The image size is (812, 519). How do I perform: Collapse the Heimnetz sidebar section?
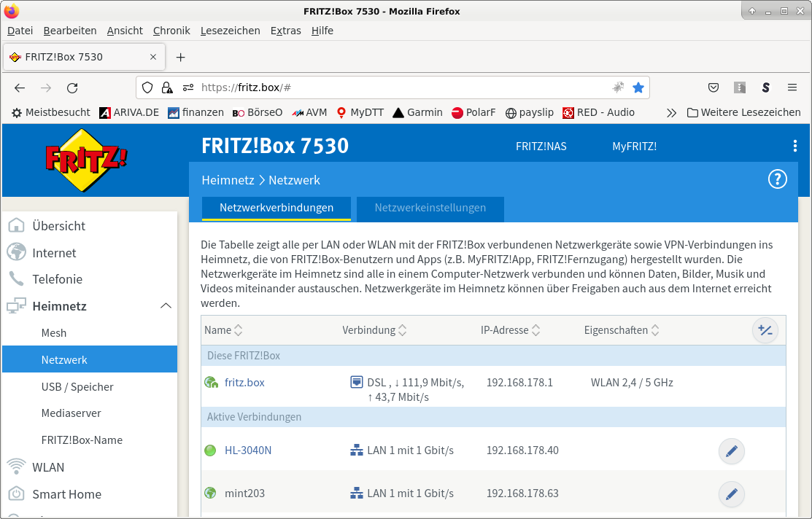(166, 306)
